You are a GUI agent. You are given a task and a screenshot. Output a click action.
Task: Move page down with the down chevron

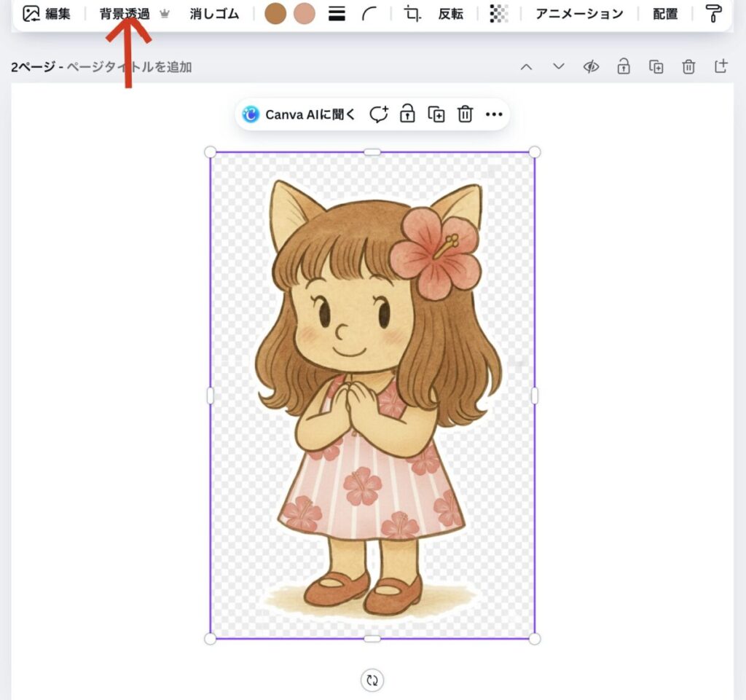pyautogui.click(x=558, y=67)
